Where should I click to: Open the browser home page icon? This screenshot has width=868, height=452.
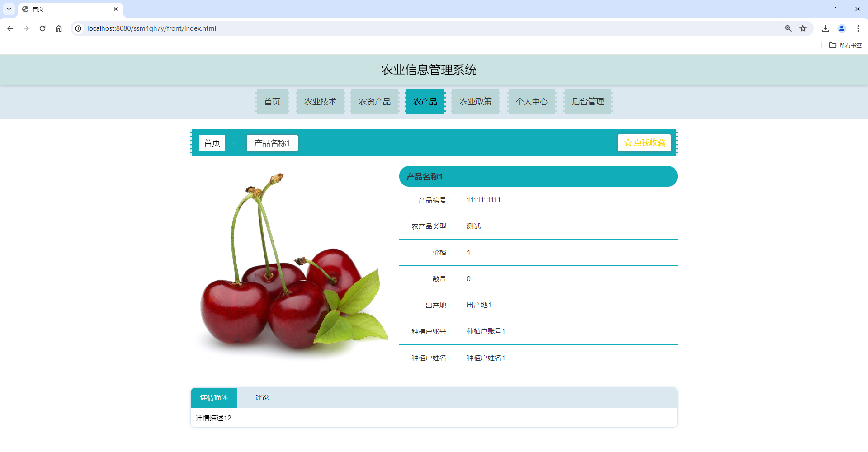(59, 28)
